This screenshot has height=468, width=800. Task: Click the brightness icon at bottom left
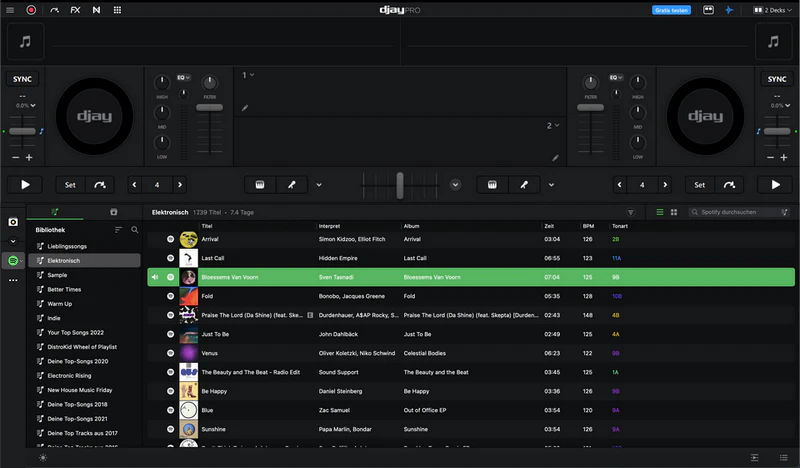(x=43, y=457)
